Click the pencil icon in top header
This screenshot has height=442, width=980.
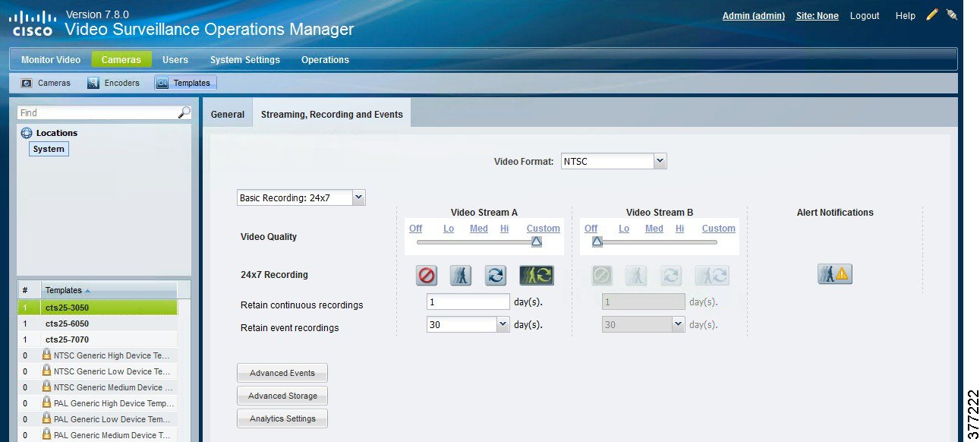click(x=932, y=15)
